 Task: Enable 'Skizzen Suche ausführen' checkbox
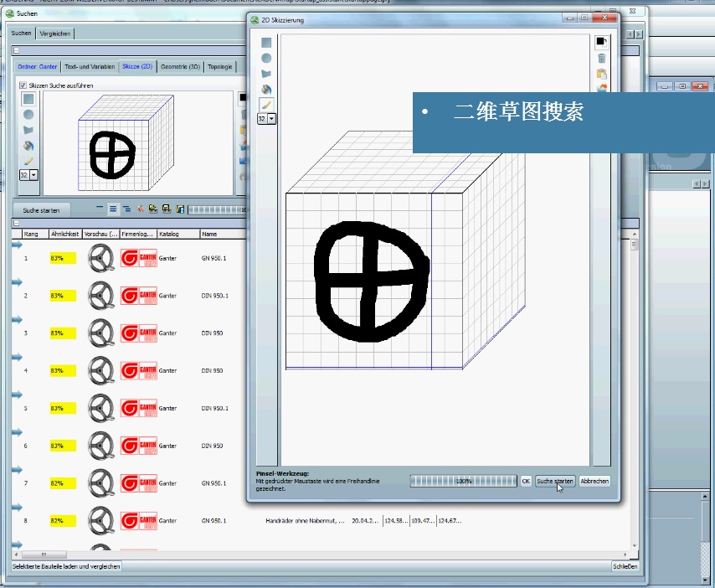tap(23, 85)
